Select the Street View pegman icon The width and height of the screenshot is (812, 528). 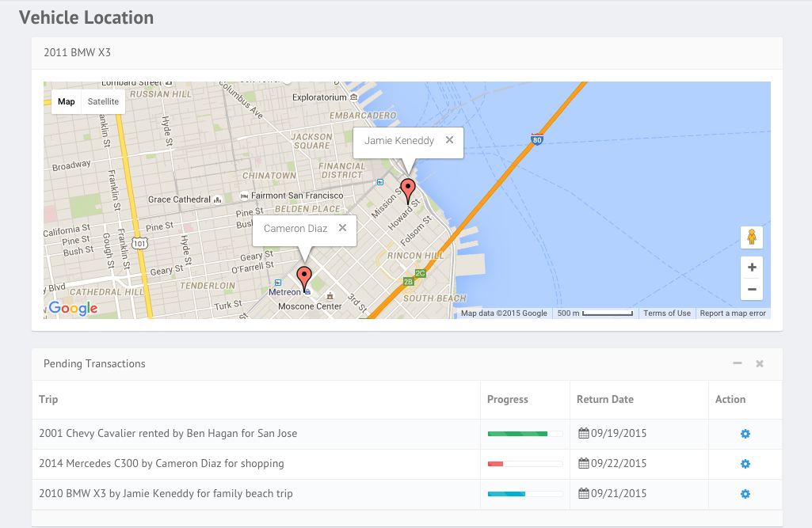752,237
